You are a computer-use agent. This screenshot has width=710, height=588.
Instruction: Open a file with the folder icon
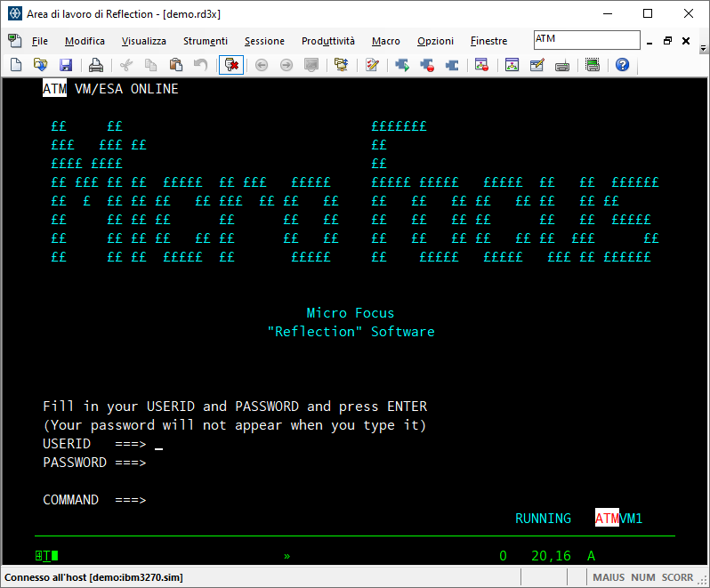40,65
